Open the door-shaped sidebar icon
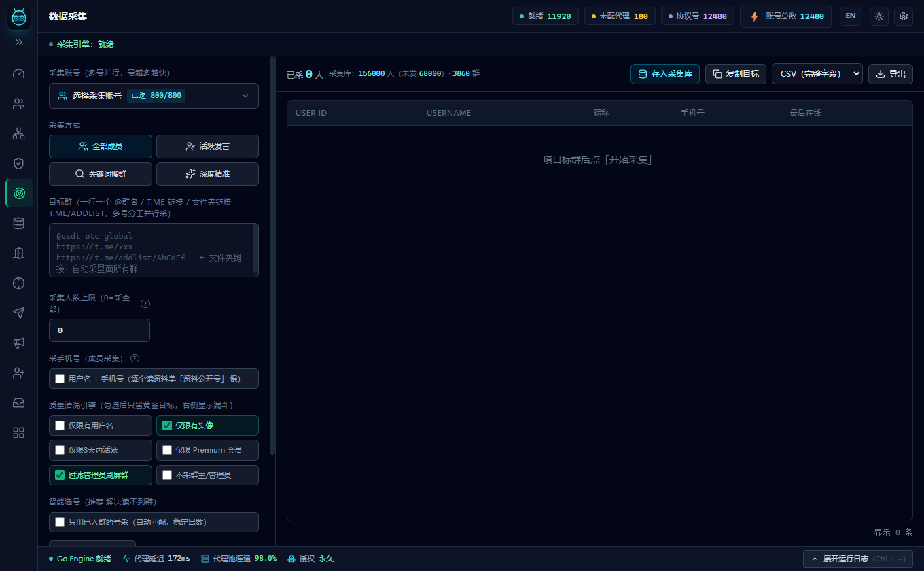 (x=19, y=253)
